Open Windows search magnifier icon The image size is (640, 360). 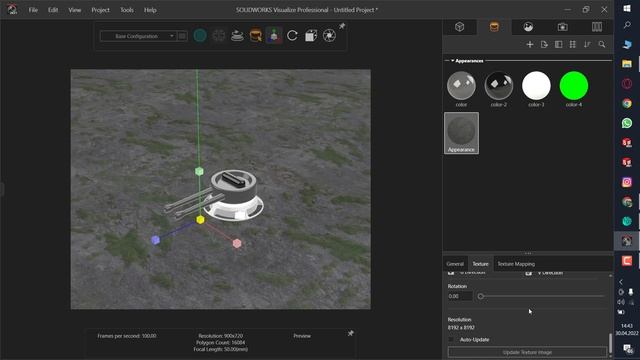click(627, 25)
